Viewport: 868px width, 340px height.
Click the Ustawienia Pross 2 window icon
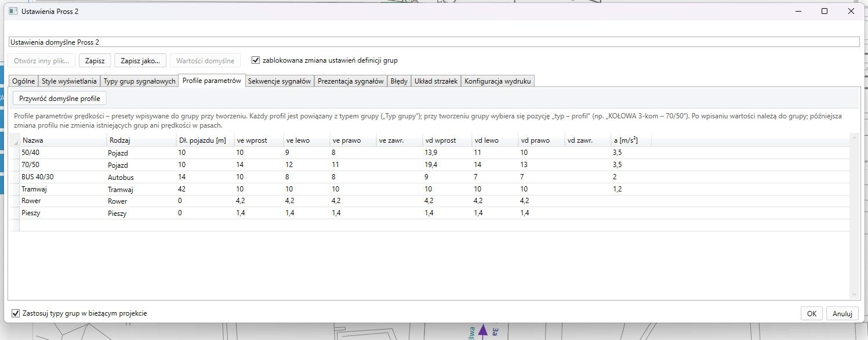pos(13,11)
